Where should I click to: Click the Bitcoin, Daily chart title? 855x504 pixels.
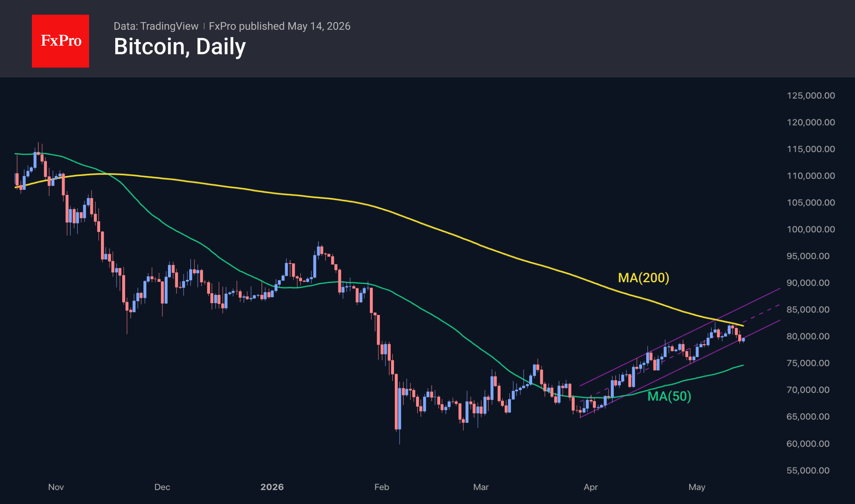tap(180, 47)
